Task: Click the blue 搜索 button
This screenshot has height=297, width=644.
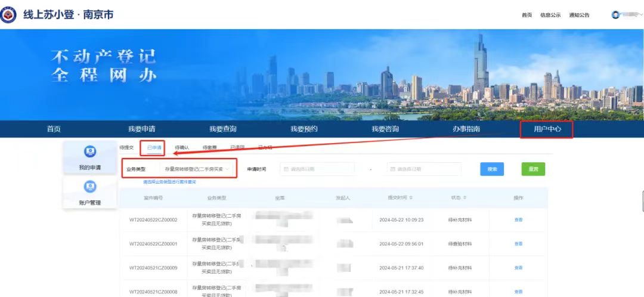Action: 492,169
